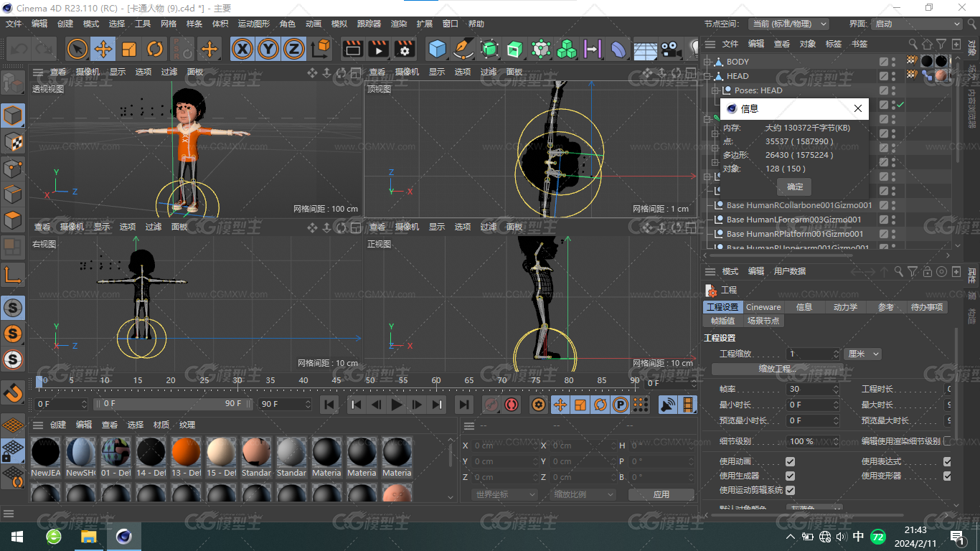The image size is (980, 551).
Task: Render to picture viewer (play clapperboard)
Action: pyautogui.click(x=378, y=49)
